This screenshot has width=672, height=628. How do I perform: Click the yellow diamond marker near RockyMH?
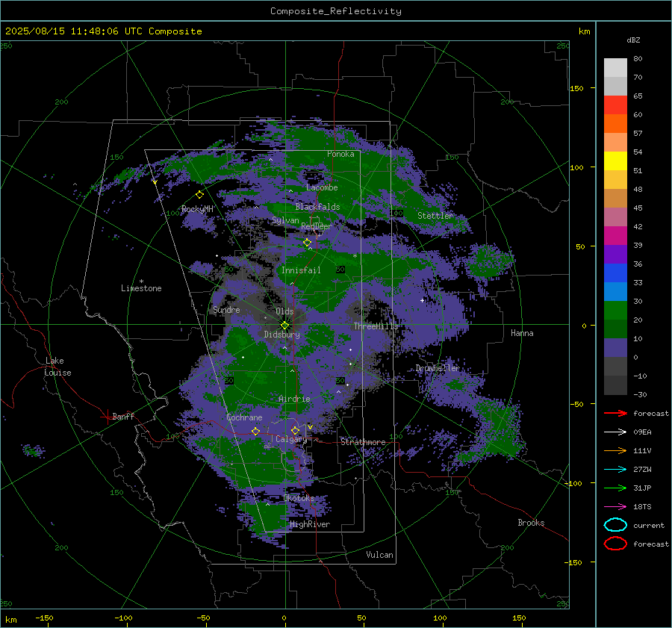[x=199, y=195]
